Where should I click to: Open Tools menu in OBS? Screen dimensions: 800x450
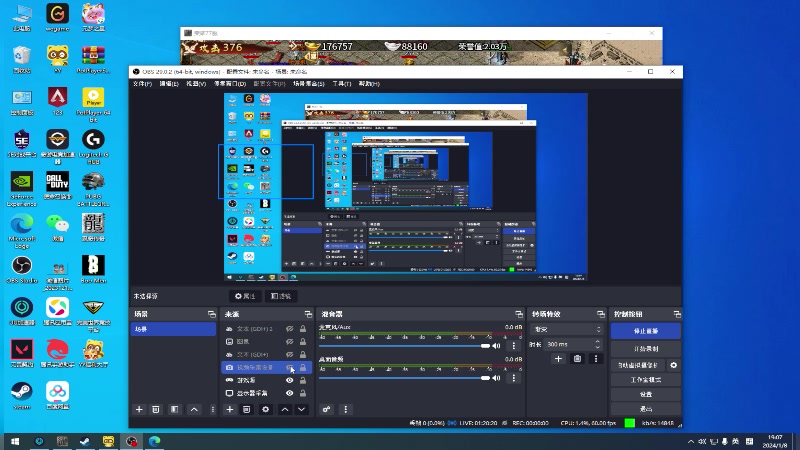(x=341, y=84)
